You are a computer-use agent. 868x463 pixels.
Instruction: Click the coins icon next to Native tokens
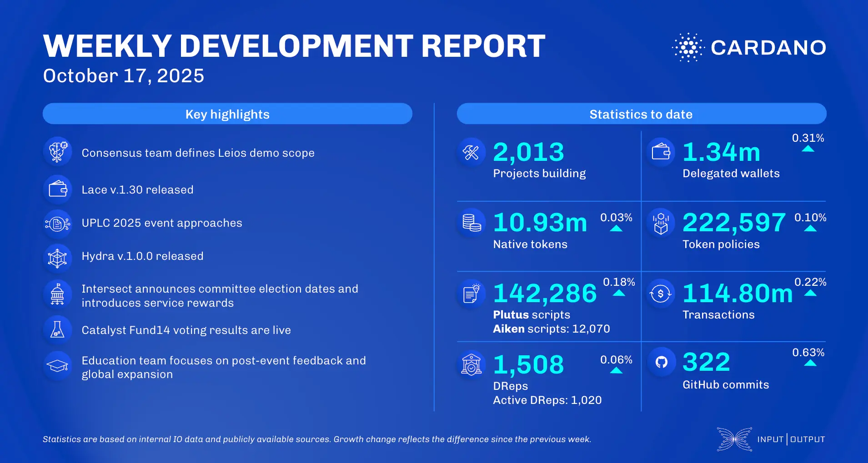471,223
